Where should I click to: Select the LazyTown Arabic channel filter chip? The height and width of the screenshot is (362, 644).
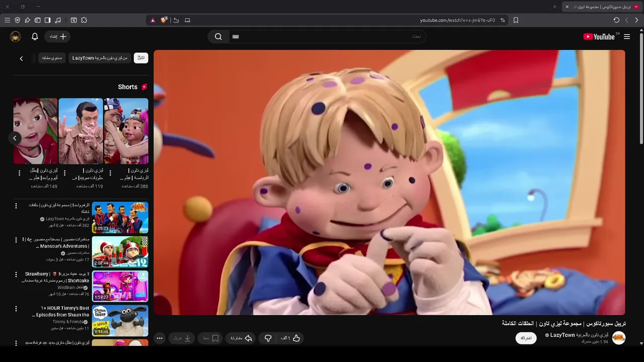(x=100, y=58)
